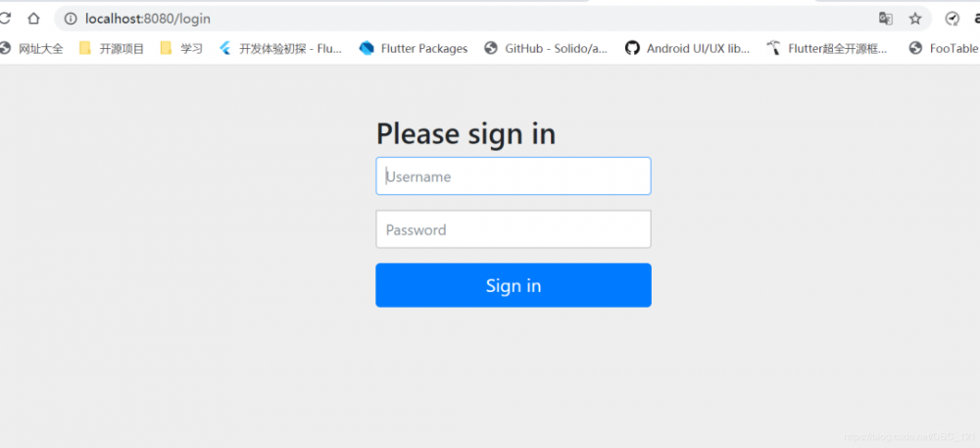
Task: Go to the browser home page icon
Action: click(x=33, y=19)
